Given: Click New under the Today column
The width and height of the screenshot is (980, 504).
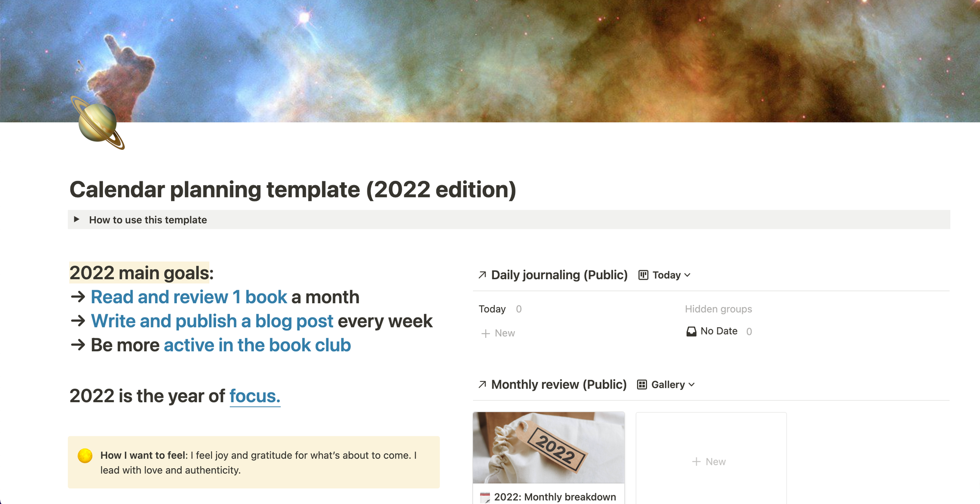Looking at the screenshot, I should point(498,333).
